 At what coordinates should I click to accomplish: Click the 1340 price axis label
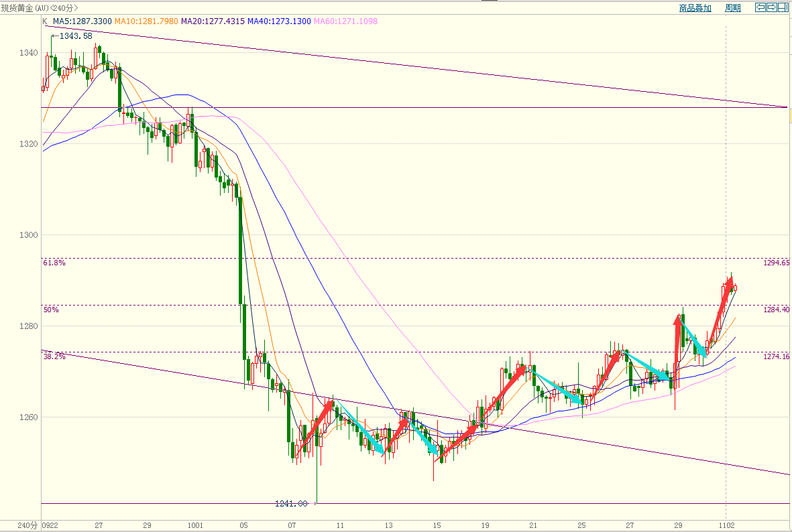click(28, 52)
